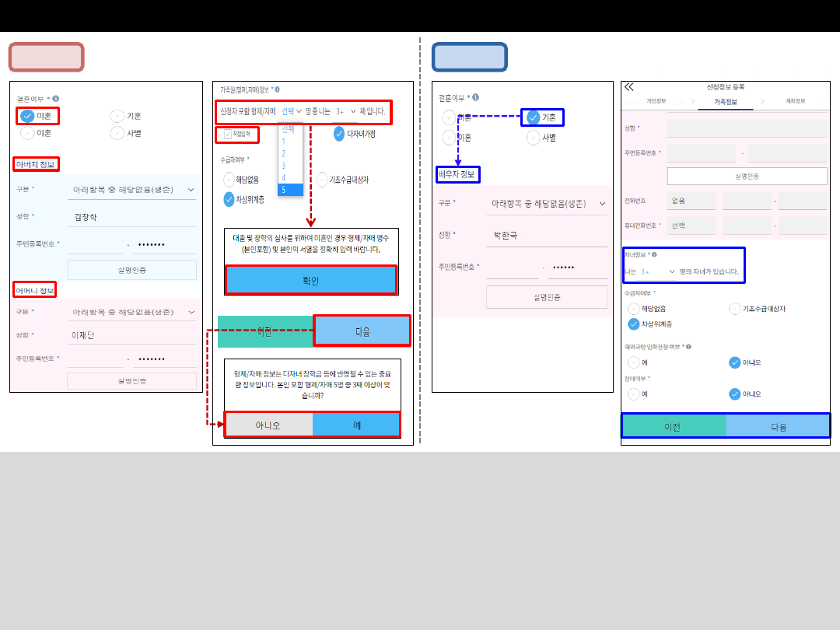Image resolution: width=840 pixels, height=630 pixels.
Task: Switch to the 개인정보 tab
Action: [x=656, y=102]
